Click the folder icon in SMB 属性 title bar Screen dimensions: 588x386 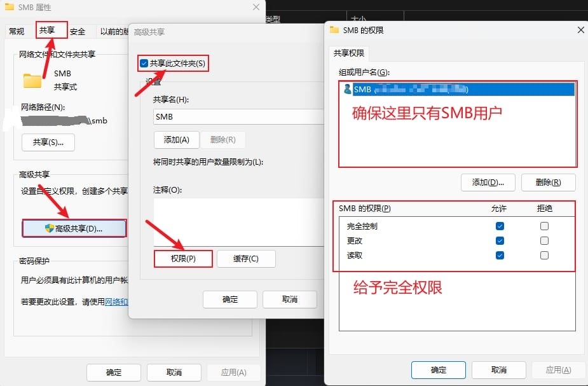click(10, 7)
